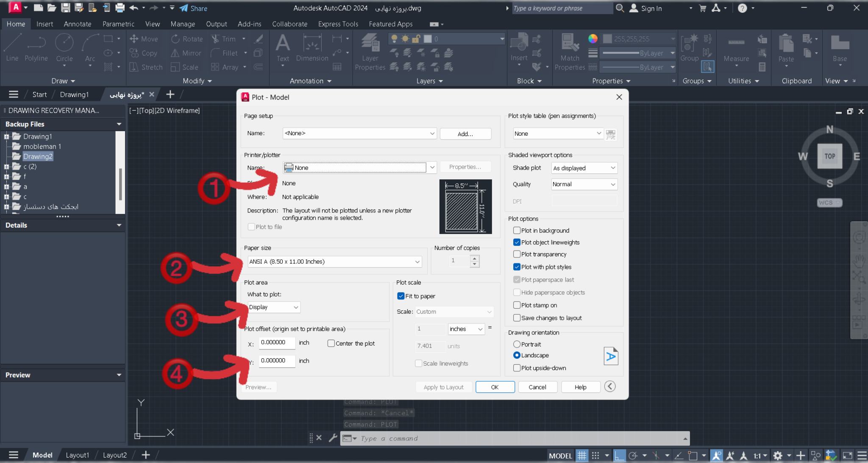
Task: Open 255,255,255 color dropdown
Action: click(639, 39)
